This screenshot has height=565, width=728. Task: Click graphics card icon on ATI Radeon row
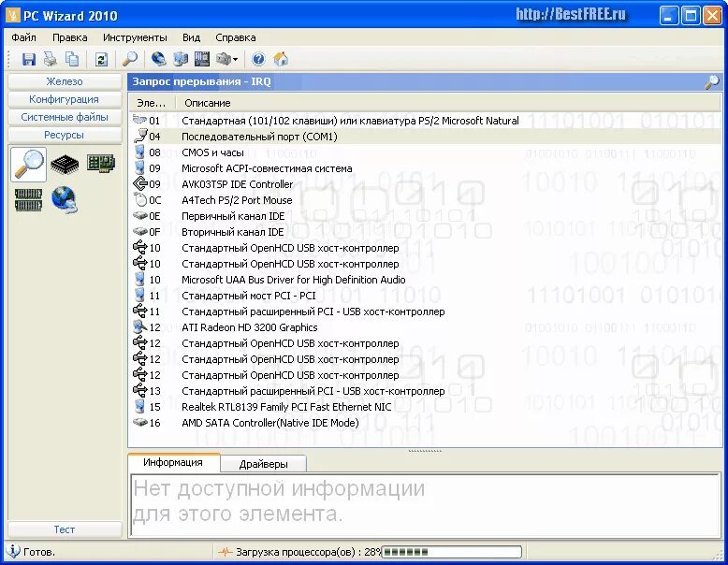click(139, 326)
